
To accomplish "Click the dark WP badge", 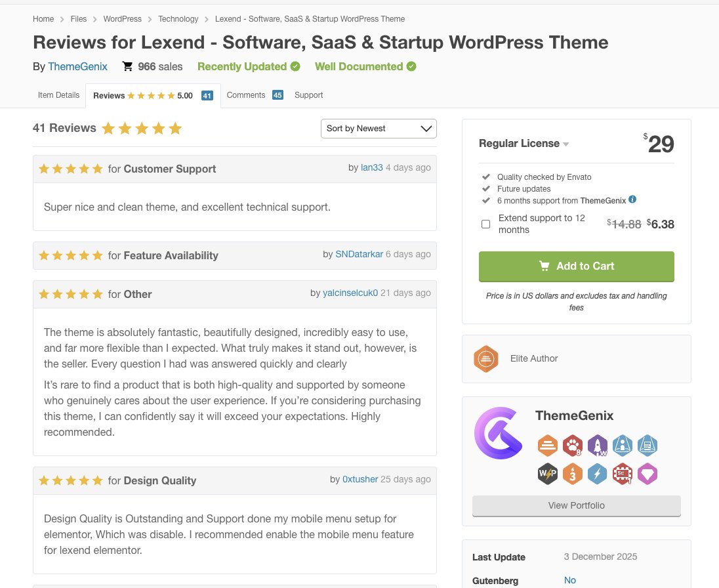I will coord(548,474).
